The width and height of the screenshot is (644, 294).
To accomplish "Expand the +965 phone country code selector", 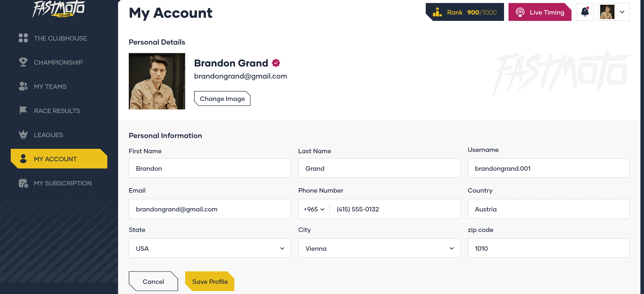I will click(314, 209).
